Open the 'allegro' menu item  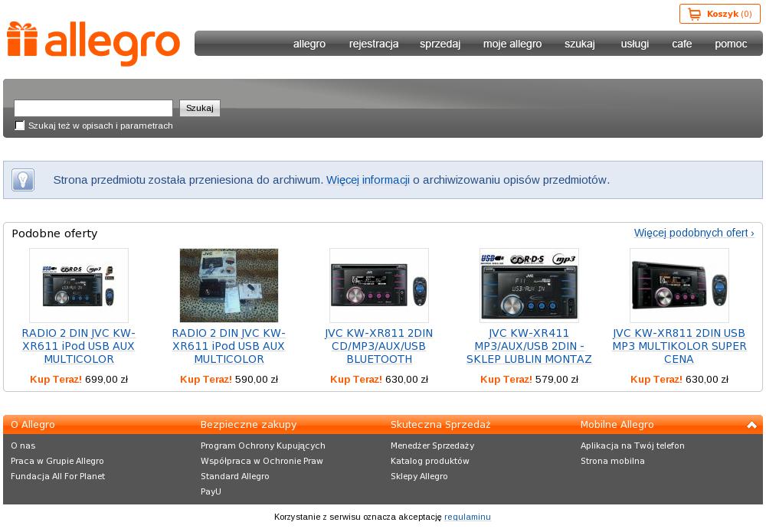(x=309, y=44)
